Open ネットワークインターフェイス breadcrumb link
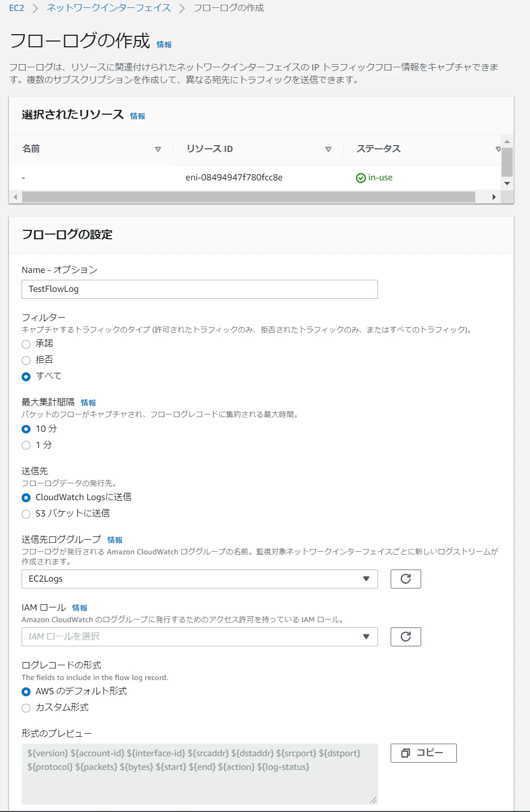 click(108, 8)
